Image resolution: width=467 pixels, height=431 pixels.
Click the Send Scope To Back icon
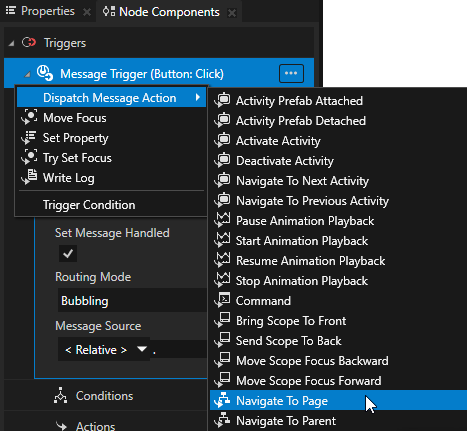(222, 340)
